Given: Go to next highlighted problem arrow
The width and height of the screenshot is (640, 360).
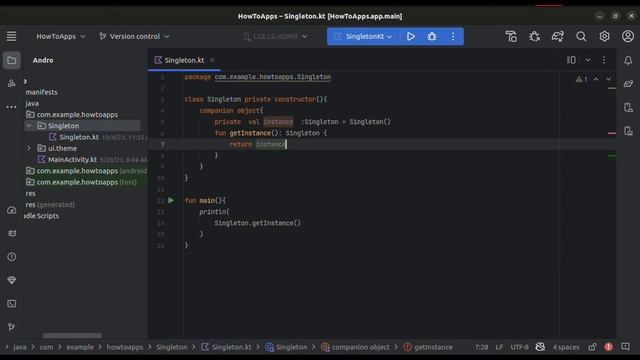Looking at the screenshot, I should (609, 79).
